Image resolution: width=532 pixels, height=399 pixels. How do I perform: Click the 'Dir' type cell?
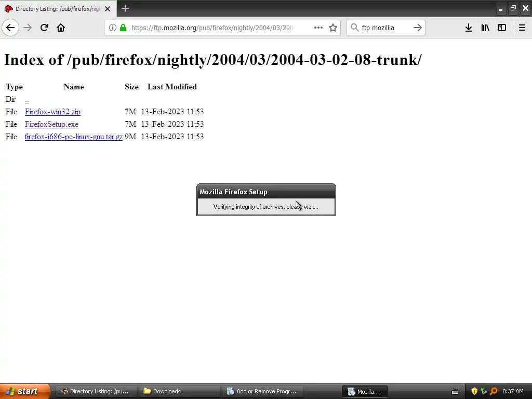[x=10, y=99]
